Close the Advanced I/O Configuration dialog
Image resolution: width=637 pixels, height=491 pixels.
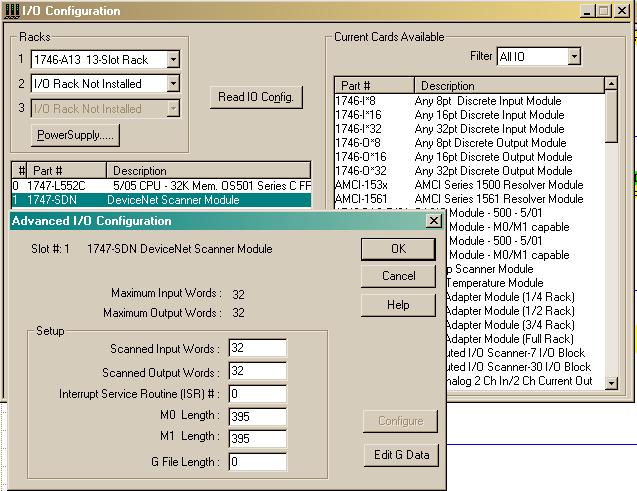coord(434,221)
